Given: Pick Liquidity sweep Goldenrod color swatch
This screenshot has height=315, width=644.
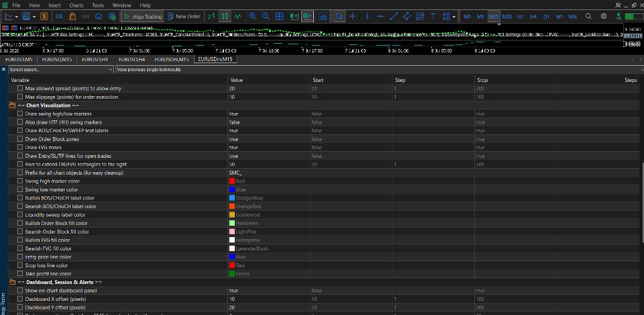Looking at the screenshot, I should pyautogui.click(x=232, y=215).
